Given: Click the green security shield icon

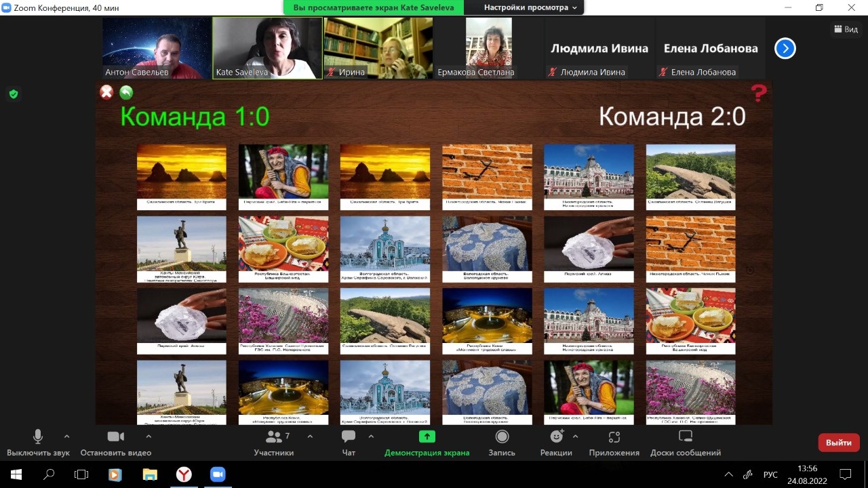Looking at the screenshot, I should [14, 94].
